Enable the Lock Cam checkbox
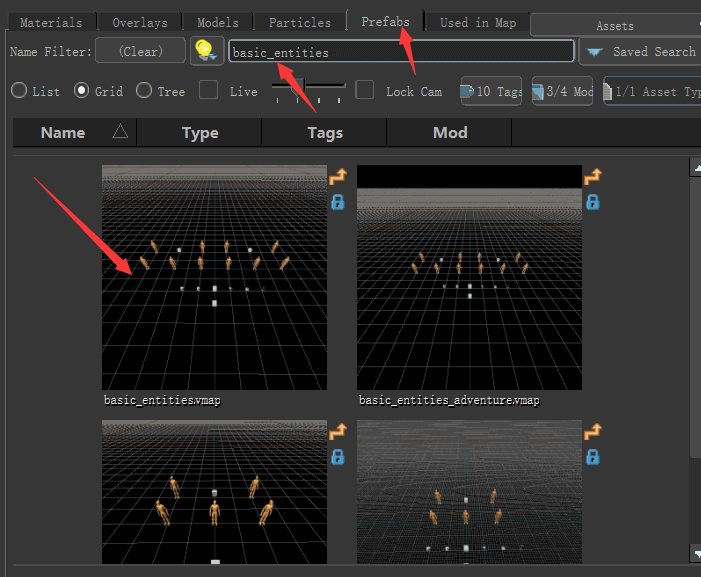Image resolution: width=701 pixels, height=577 pixels. coord(366,91)
